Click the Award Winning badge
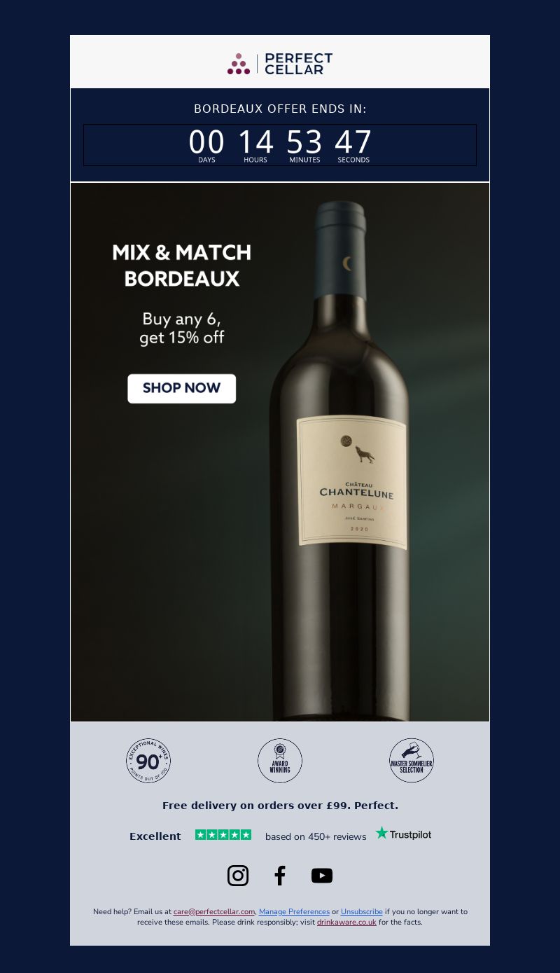 (280, 761)
